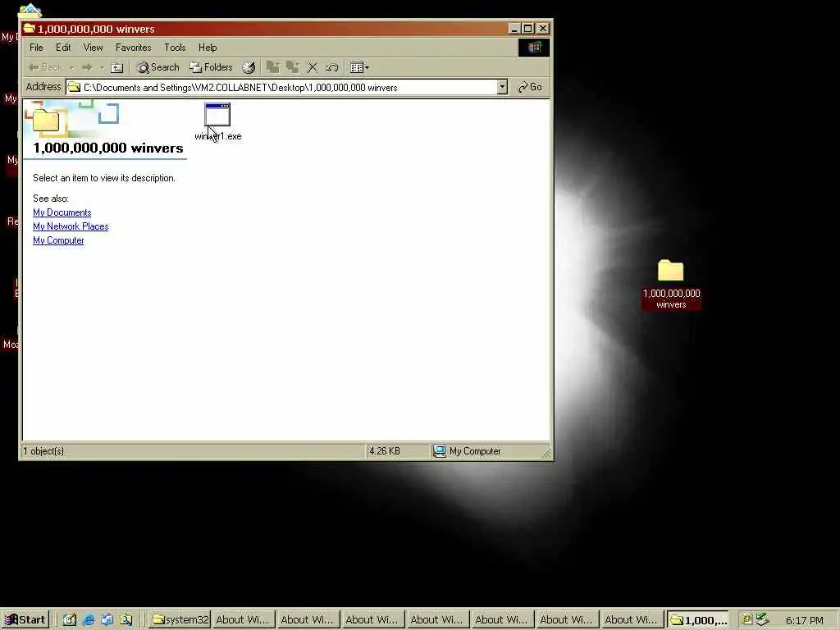Open the Search pane from toolbar
This screenshot has height=630, width=840.
[x=157, y=67]
